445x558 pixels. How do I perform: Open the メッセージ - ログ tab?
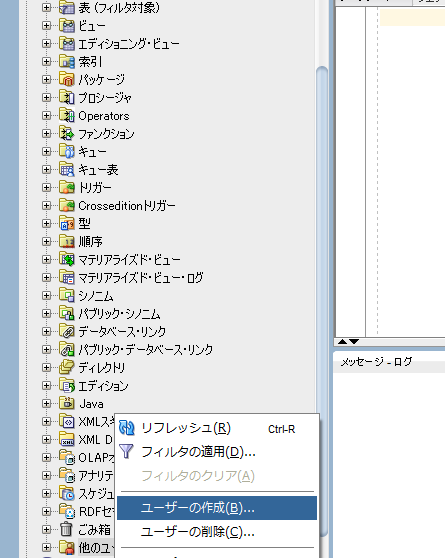[376, 362]
